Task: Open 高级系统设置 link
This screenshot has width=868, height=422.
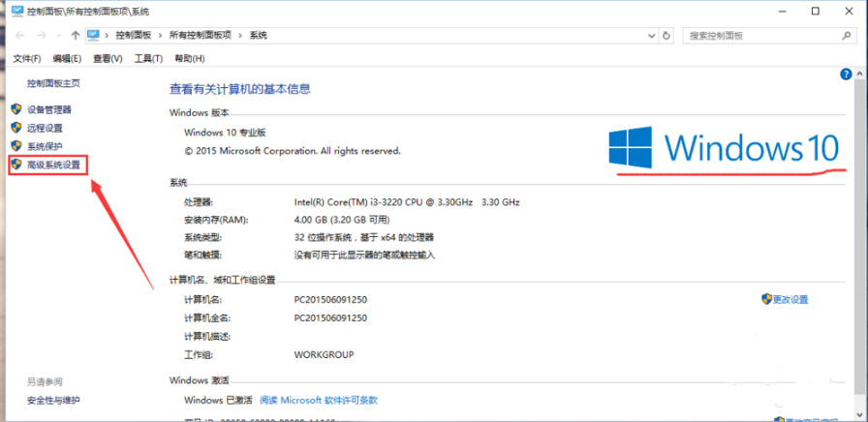Action: coord(53,165)
